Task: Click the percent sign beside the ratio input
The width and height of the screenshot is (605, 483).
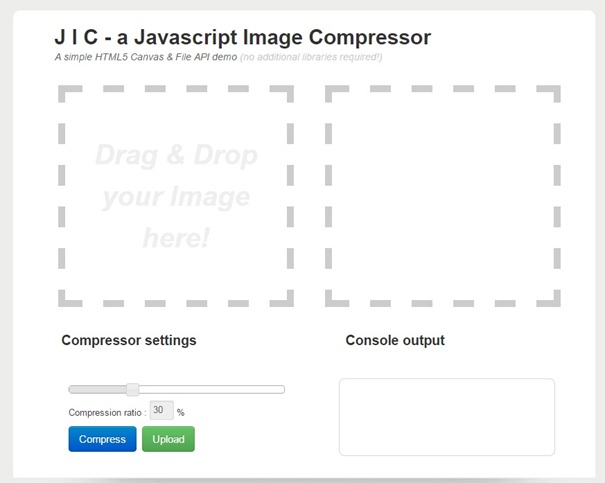Action: [x=181, y=412]
